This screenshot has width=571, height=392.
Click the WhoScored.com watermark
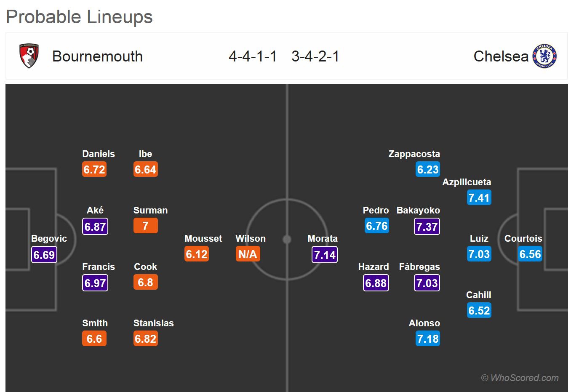click(x=520, y=378)
